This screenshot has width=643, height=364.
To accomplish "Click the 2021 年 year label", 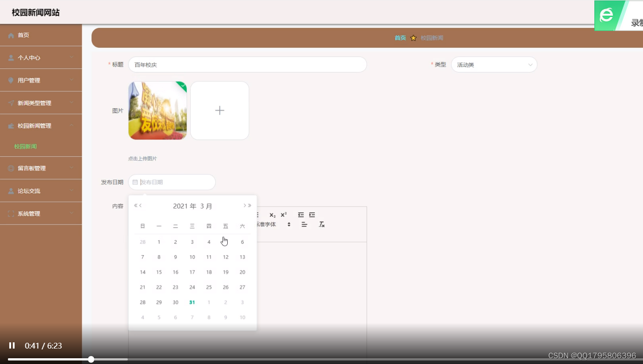I will pyautogui.click(x=184, y=206).
